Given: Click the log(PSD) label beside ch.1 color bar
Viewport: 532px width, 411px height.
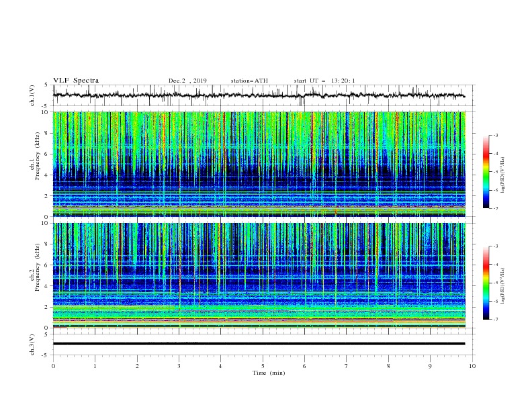Looking at the screenshot, I should click(x=503, y=175).
